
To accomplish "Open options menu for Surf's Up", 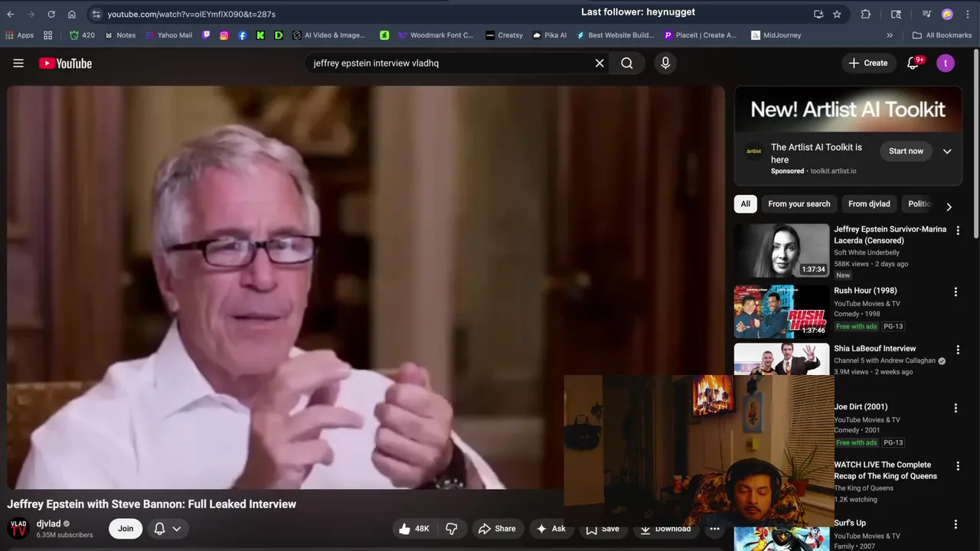I will [x=955, y=524].
